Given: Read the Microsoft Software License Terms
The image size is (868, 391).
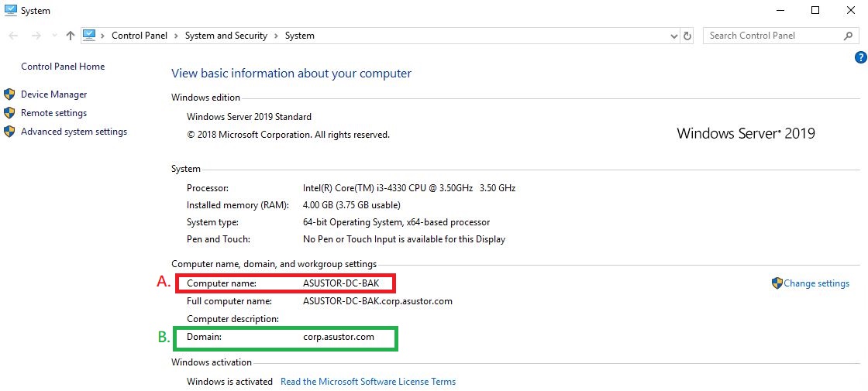Looking at the screenshot, I should [368, 382].
